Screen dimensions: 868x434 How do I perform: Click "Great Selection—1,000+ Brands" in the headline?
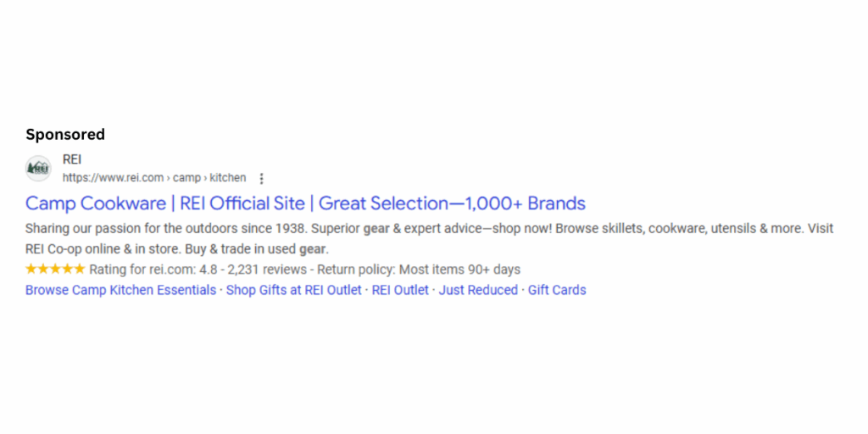click(452, 203)
